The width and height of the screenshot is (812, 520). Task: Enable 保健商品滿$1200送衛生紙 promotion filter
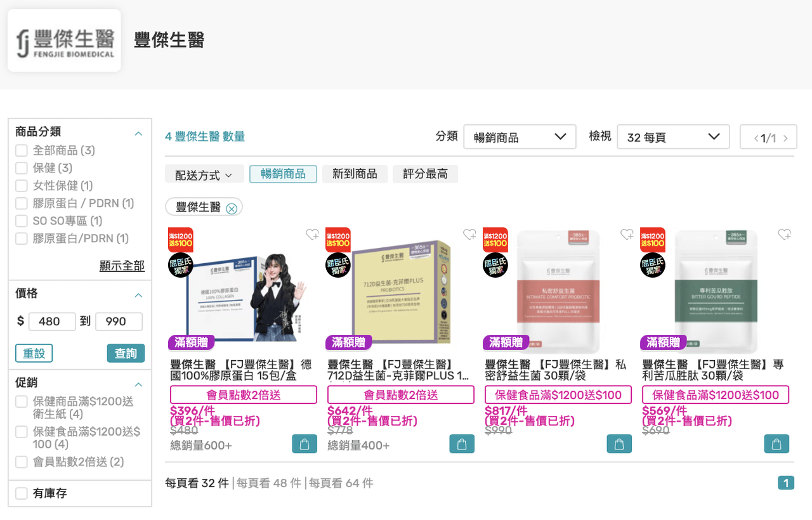click(x=22, y=401)
